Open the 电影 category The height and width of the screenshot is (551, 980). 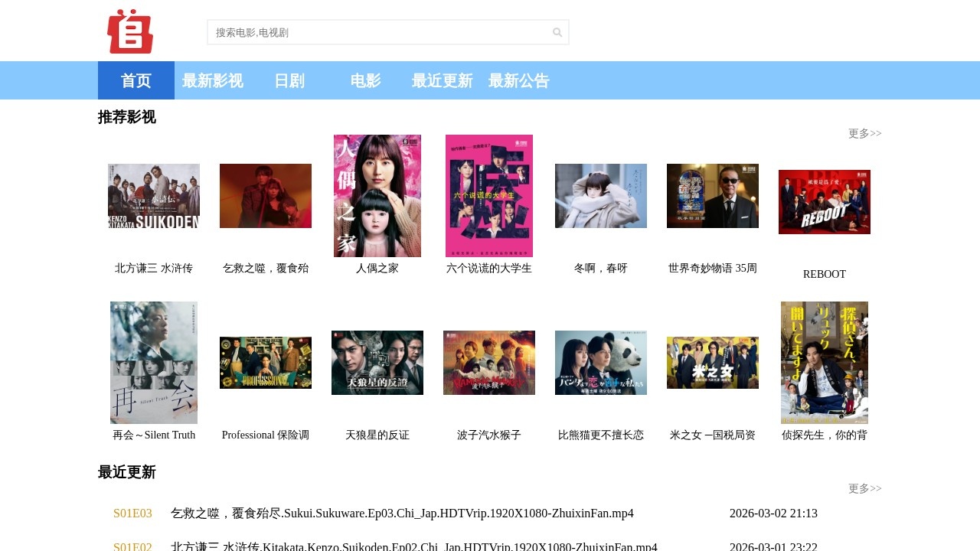pos(365,80)
